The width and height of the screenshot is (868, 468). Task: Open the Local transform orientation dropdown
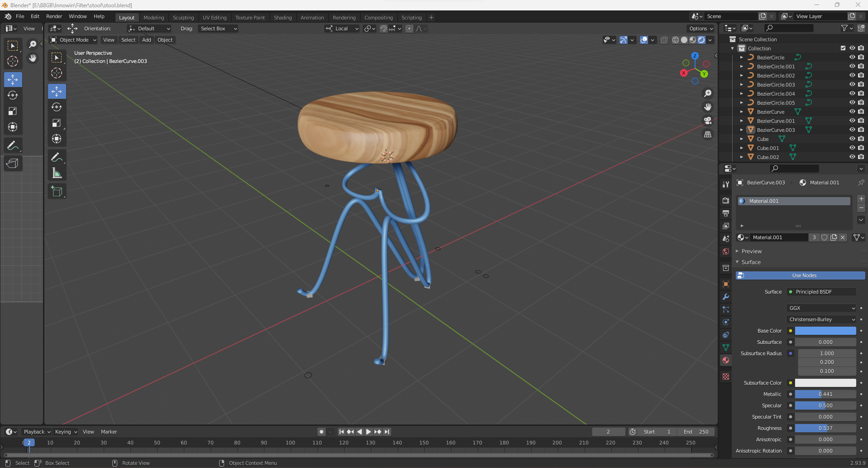tap(342, 29)
